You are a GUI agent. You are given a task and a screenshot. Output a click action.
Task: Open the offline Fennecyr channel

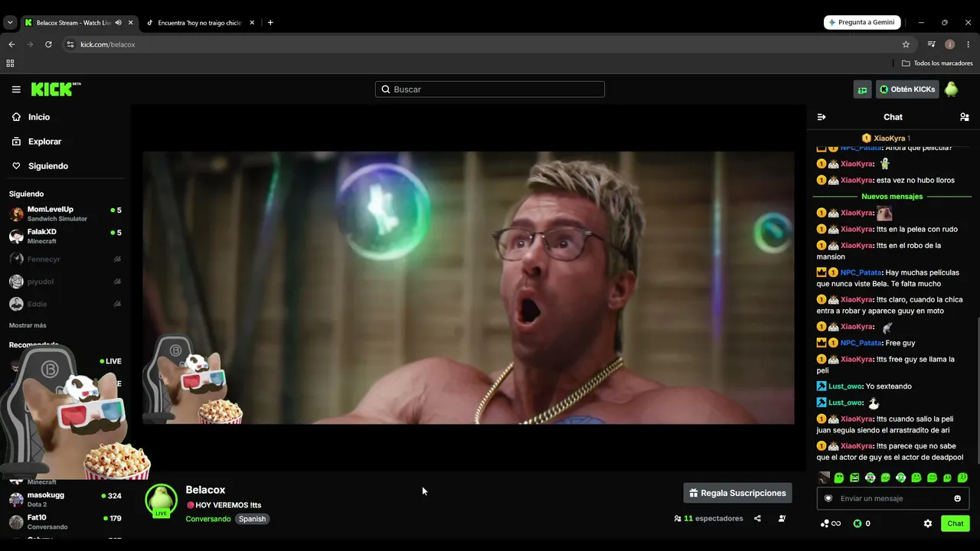[65, 259]
